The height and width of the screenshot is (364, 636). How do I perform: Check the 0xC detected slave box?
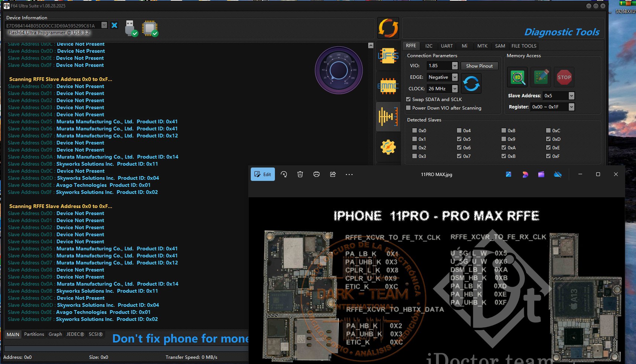[x=548, y=130]
